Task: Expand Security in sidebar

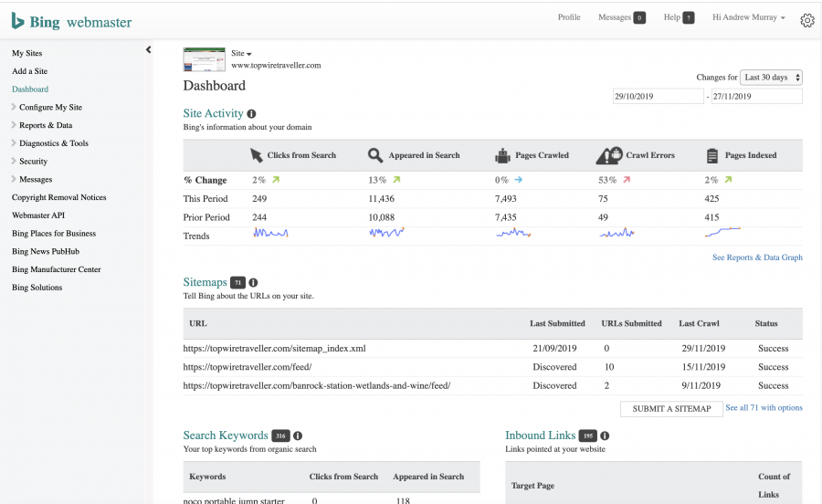Action: coord(30,162)
